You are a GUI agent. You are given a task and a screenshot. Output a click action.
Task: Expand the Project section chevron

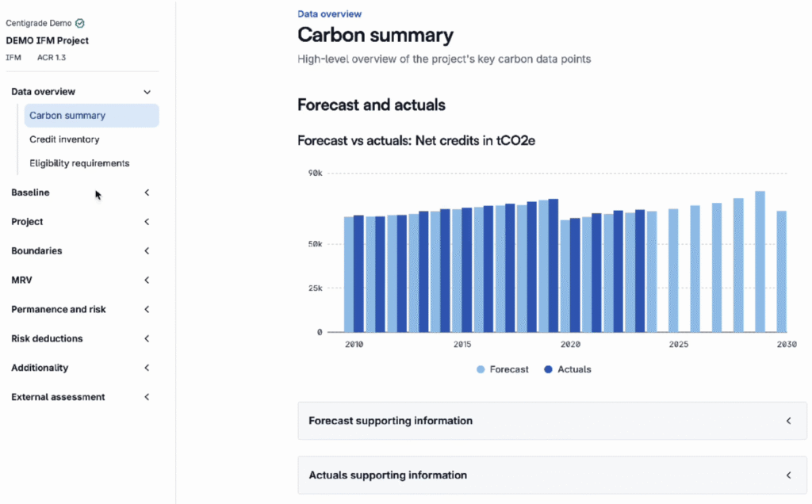click(147, 222)
